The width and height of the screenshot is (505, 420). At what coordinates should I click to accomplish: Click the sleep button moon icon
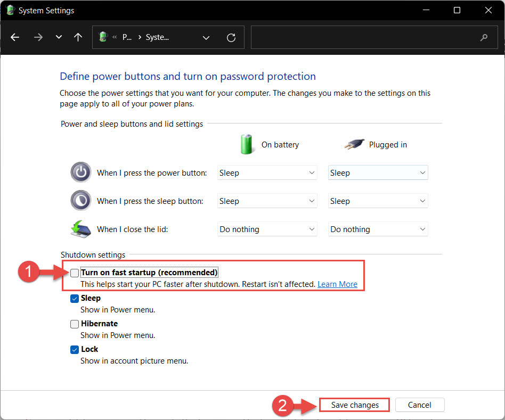[x=81, y=201]
